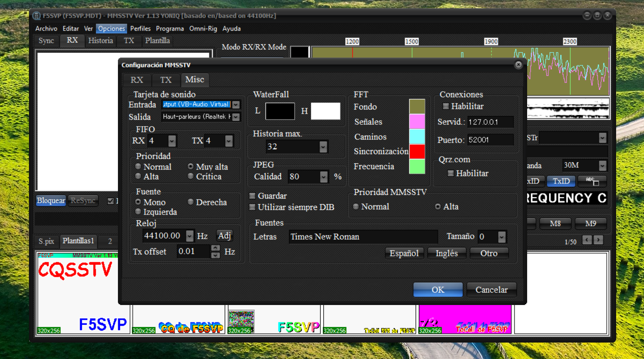The width and height of the screenshot is (644, 359).
Task: Select the Derecha audio source radio button
Action: tap(190, 202)
